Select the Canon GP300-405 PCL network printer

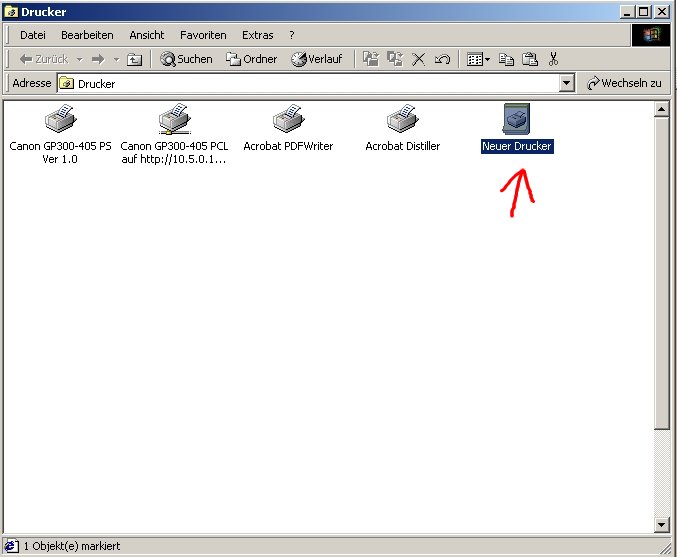pos(174,134)
